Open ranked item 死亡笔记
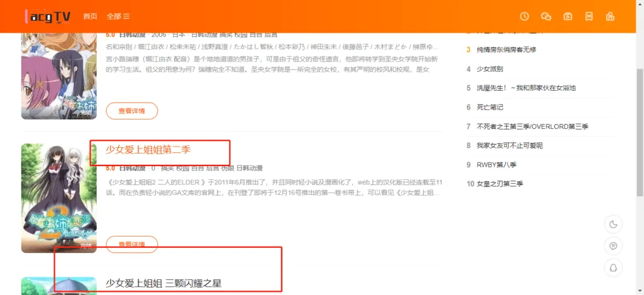This screenshot has width=644, height=295. point(489,107)
